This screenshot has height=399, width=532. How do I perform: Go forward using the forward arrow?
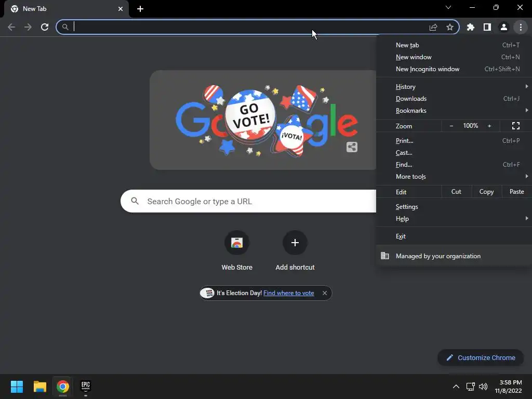28,27
